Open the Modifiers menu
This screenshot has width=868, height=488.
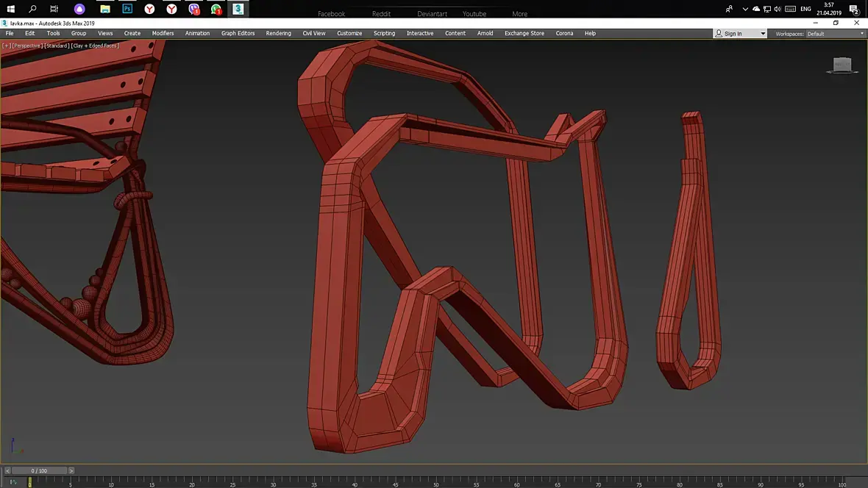[163, 33]
